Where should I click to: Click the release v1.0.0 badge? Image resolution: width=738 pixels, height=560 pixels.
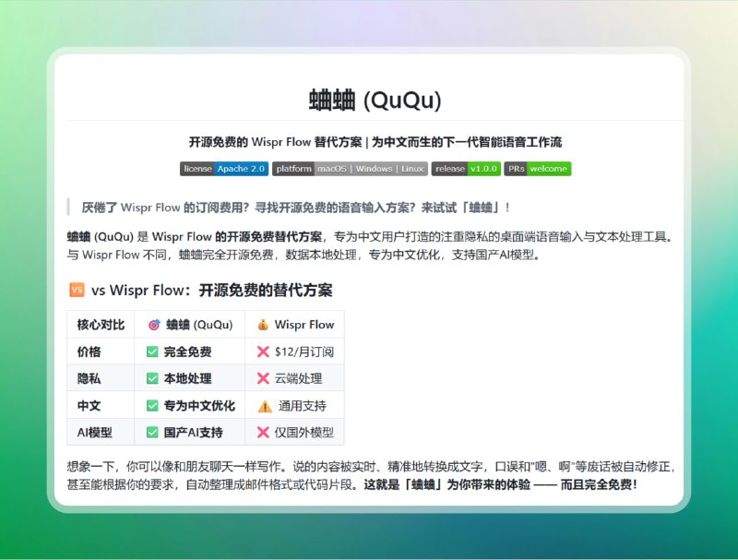464,169
